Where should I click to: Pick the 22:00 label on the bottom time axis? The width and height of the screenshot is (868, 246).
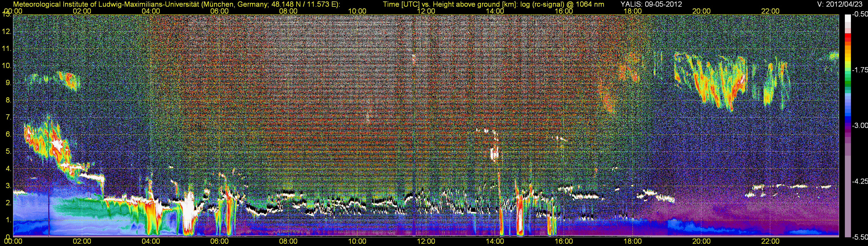770,241
